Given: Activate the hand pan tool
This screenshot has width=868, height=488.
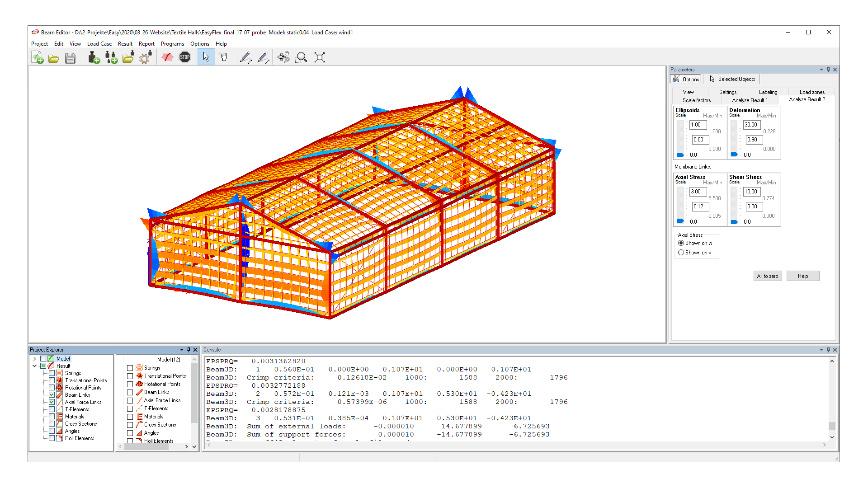Looking at the screenshot, I should tap(223, 57).
